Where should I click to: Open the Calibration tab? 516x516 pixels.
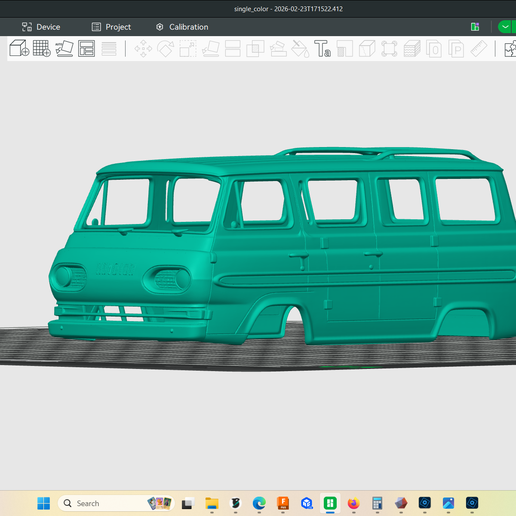tap(182, 27)
